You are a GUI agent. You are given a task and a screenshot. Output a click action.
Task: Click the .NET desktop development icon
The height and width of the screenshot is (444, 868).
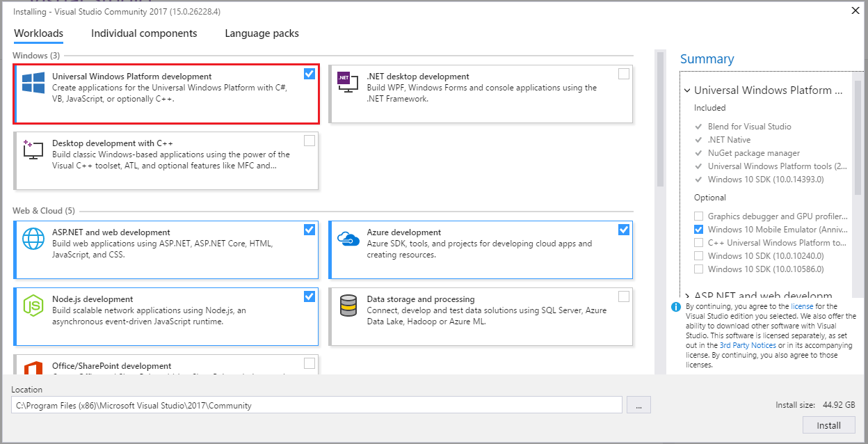click(x=348, y=83)
